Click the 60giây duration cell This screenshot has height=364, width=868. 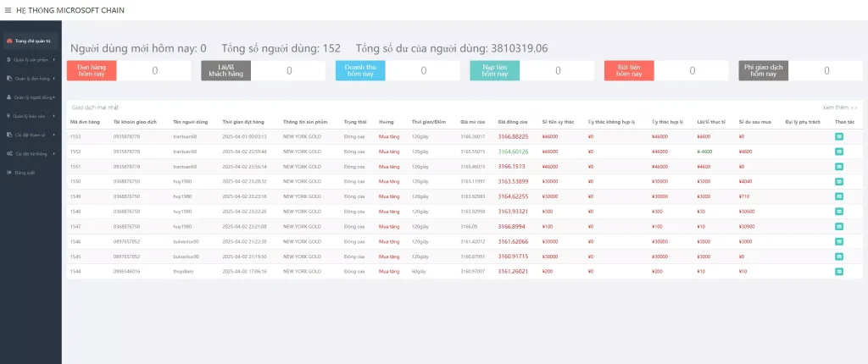click(419, 272)
